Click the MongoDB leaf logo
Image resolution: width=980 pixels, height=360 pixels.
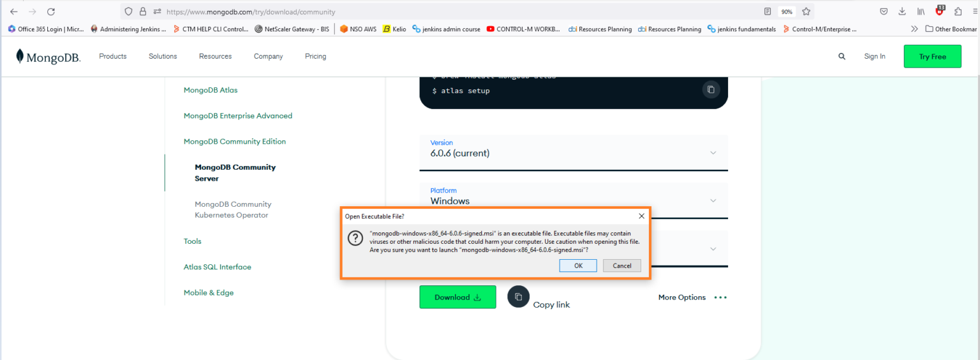coord(21,56)
